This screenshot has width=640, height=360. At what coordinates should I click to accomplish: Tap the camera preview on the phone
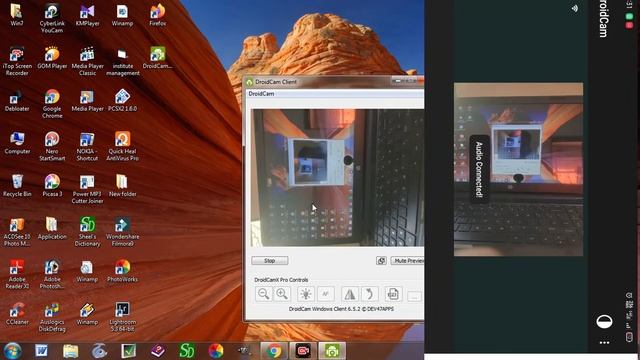518,169
